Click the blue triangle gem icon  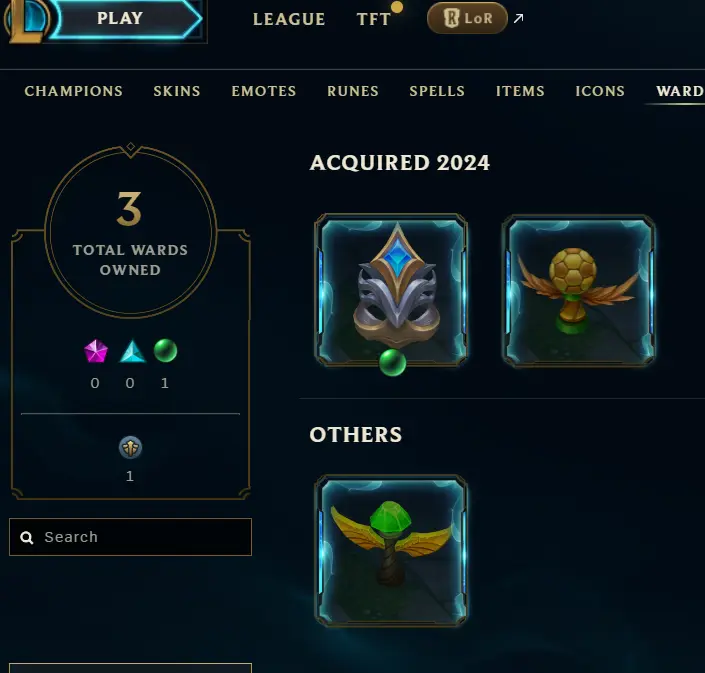pos(133,351)
